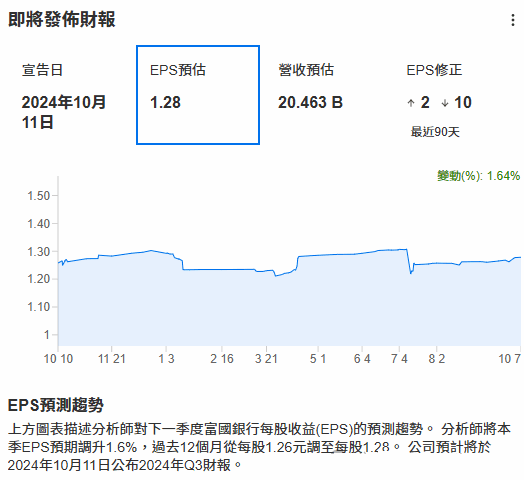Click the x-axis date 8 2
The width and height of the screenshot is (524, 480).
click(437, 359)
